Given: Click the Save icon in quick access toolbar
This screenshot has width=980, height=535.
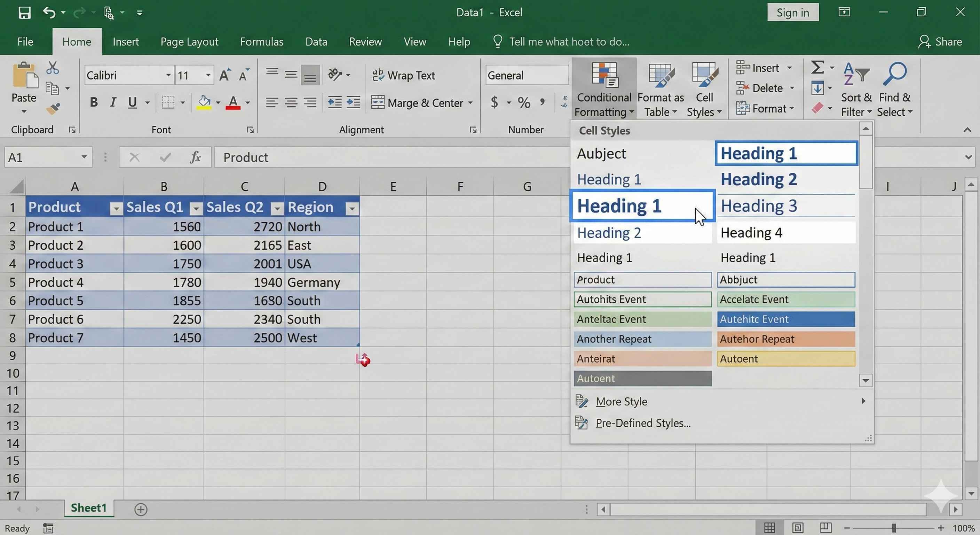Looking at the screenshot, I should [x=24, y=13].
